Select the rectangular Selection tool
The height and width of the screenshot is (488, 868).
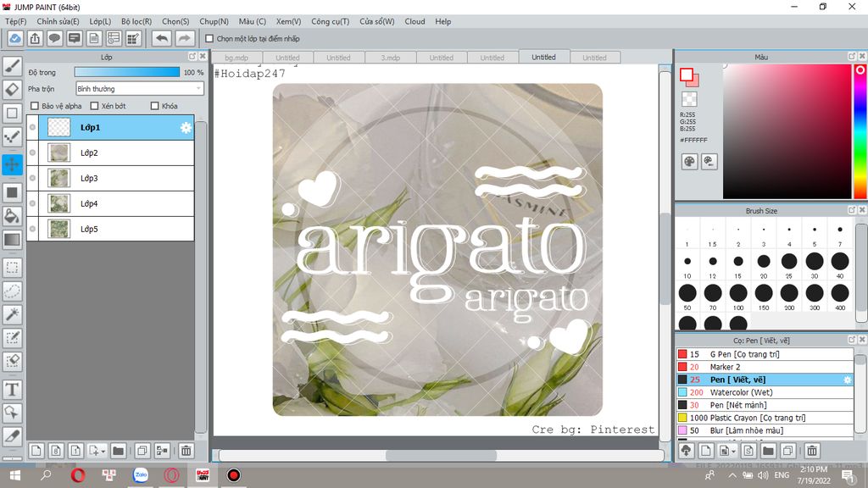(x=12, y=268)
